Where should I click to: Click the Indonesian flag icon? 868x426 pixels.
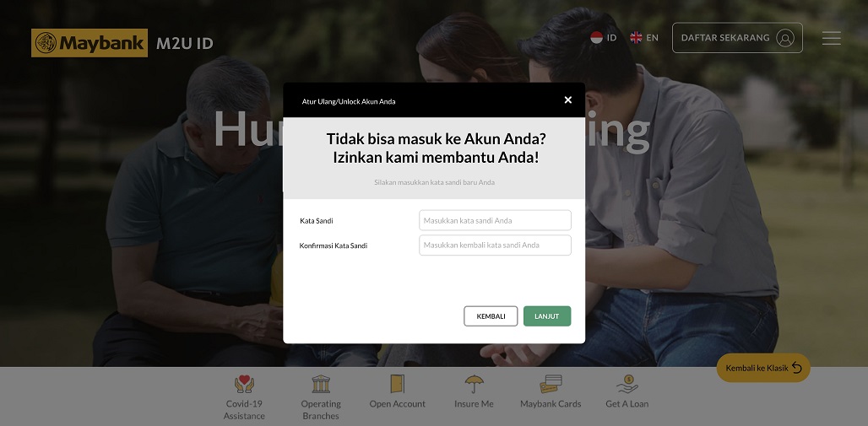point(596,38)
